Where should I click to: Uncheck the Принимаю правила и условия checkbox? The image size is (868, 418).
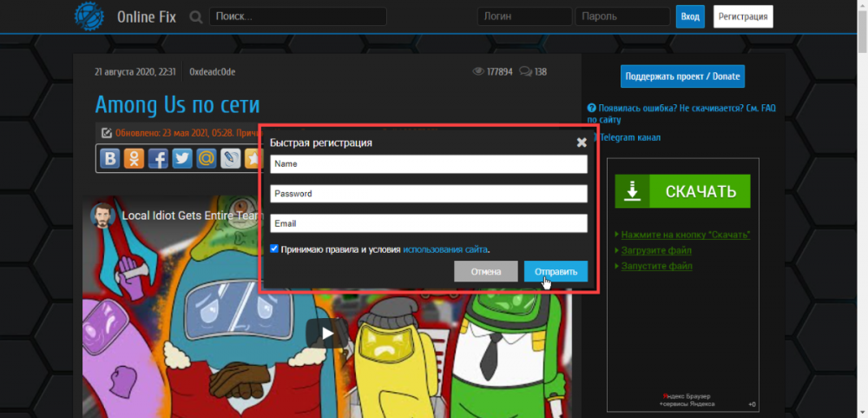[x=274, y=249]
